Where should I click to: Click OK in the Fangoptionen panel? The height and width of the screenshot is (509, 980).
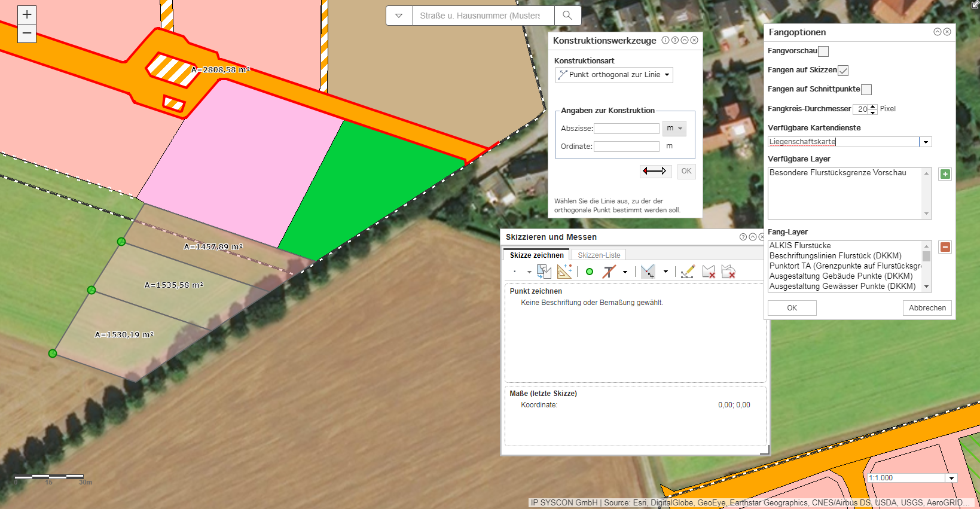(792, 308)
